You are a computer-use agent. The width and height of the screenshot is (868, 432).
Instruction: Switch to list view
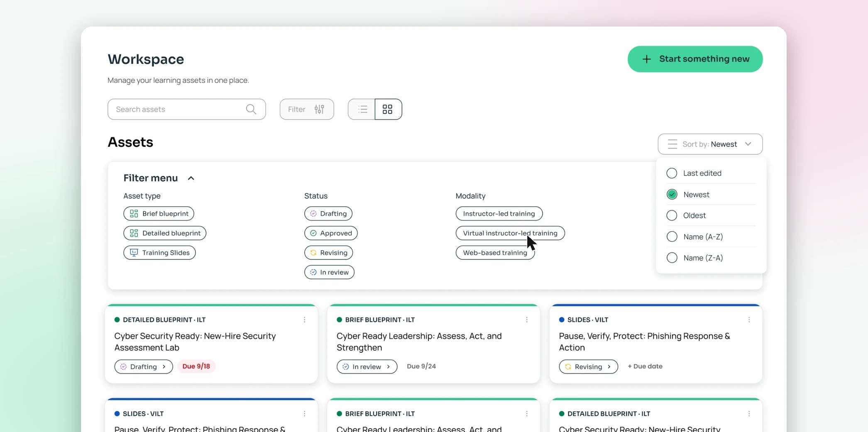click(x=362, y=109)
